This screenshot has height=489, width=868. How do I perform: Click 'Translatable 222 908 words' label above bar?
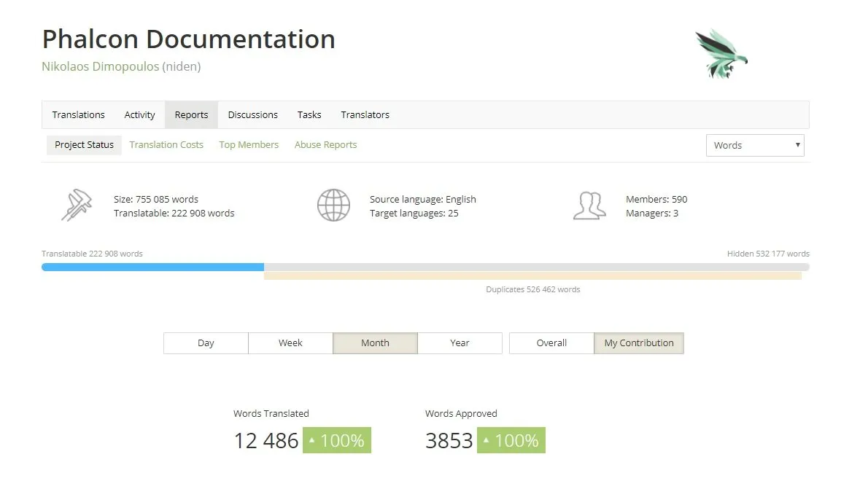tap(92, 254)
